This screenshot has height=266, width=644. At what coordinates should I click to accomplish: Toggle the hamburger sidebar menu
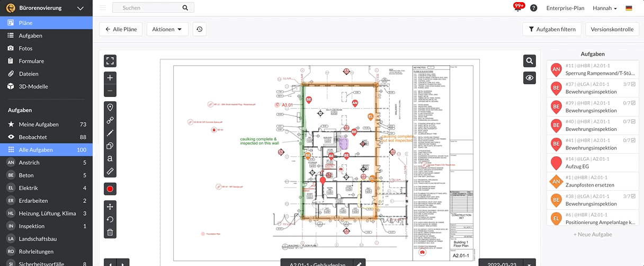[x=102, y=8]
